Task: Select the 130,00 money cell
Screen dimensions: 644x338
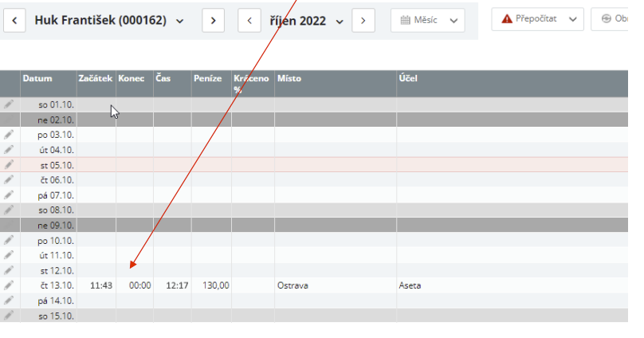Action: tap(211, 285)
